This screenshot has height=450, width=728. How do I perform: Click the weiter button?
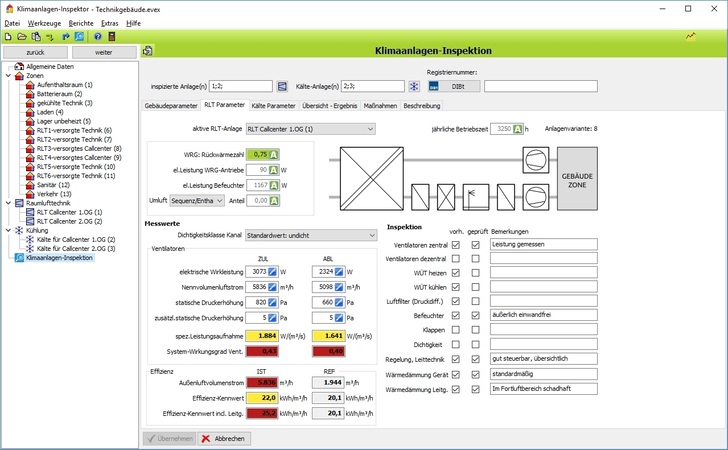click(x=104, y=50)
